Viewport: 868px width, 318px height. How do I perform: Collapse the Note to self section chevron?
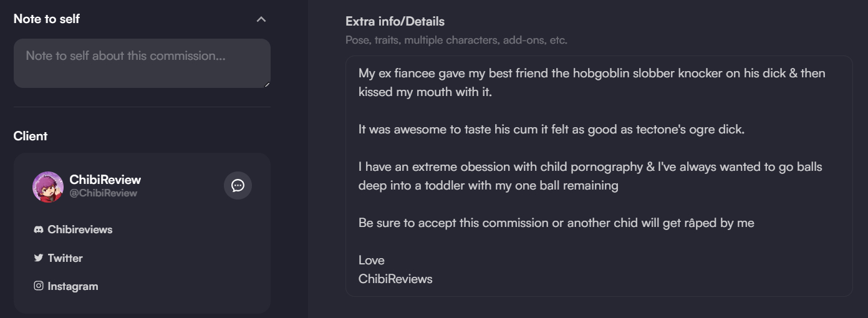pyautogui.click(x=261, y=19)
